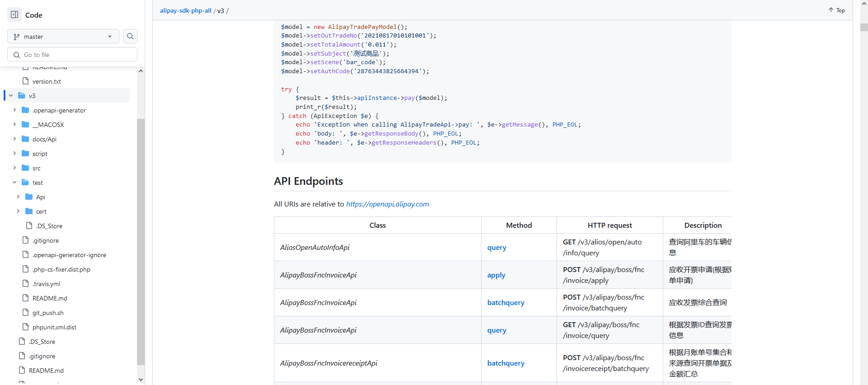This screenshot has width=868, height=385.
Task: Collapse the test folder chevron
Action: tap(14, 183)
